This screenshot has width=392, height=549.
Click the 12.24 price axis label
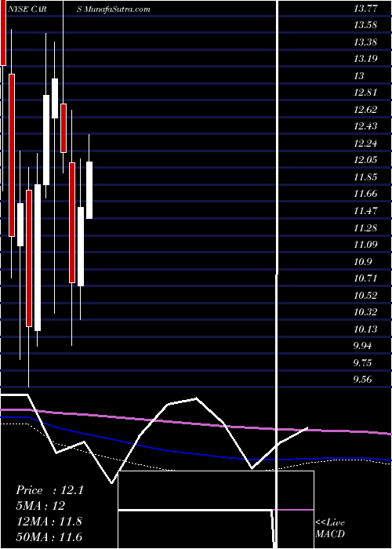(x=366, y=144)
